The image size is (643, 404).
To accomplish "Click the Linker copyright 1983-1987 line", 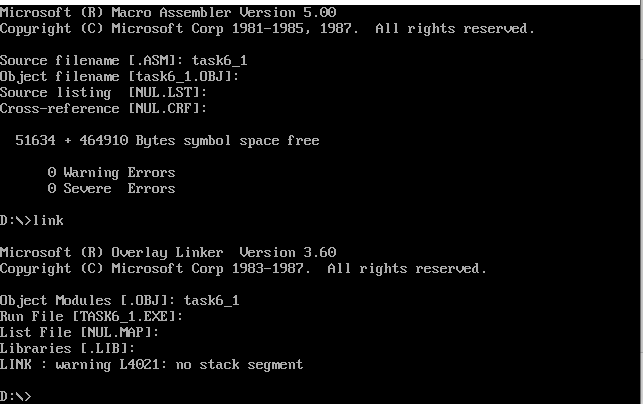I will [x=243, y=269].
